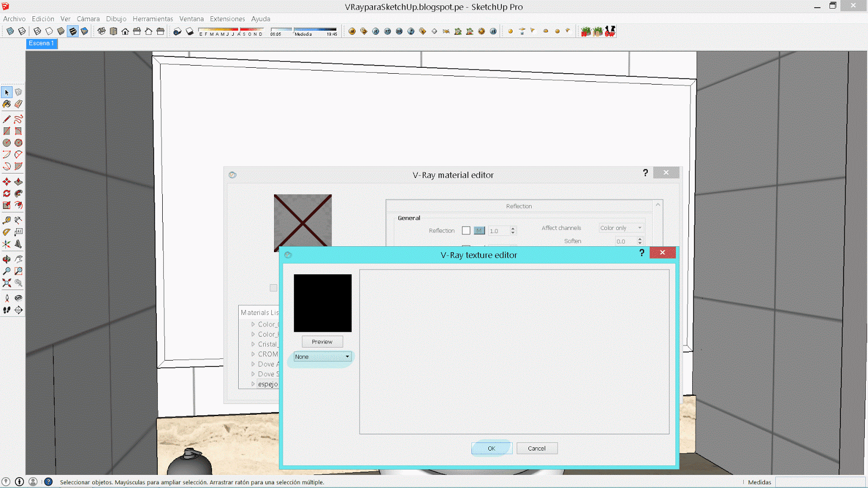Toggle the M map button beside Reflection
868x488 pixels.
click(479, 230)
